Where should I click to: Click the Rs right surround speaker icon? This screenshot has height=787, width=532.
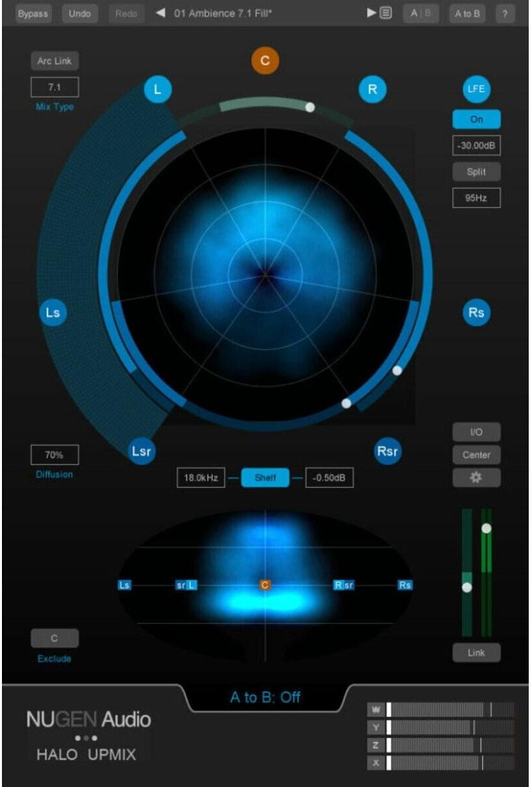pos(476,312)
